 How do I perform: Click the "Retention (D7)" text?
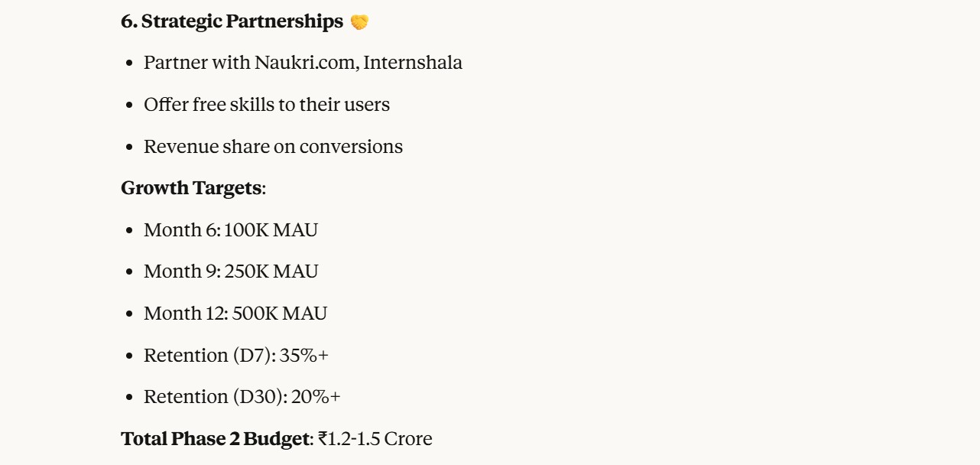click(x=209, y=356)
